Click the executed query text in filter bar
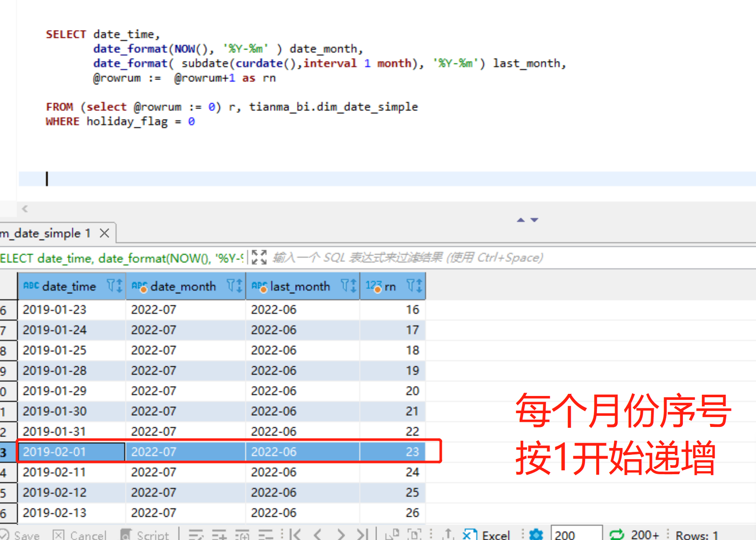The image size is (756, 540). [x=122, y=258]
